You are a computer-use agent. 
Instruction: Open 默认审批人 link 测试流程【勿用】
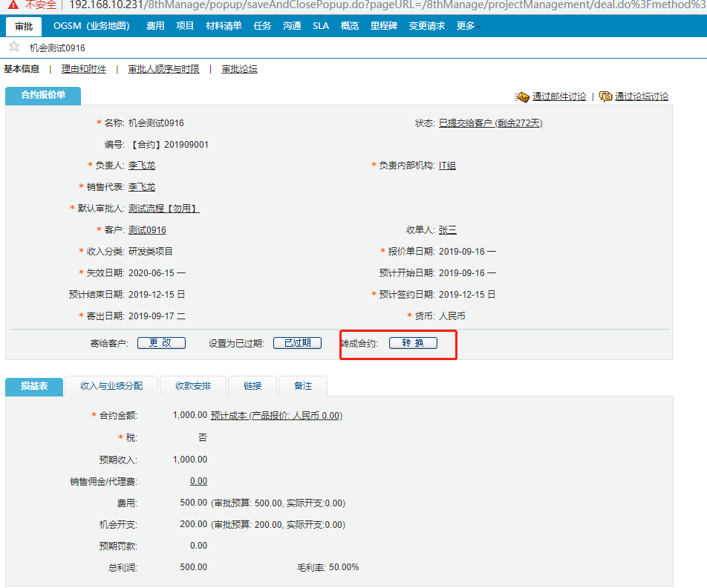[163, 209]
